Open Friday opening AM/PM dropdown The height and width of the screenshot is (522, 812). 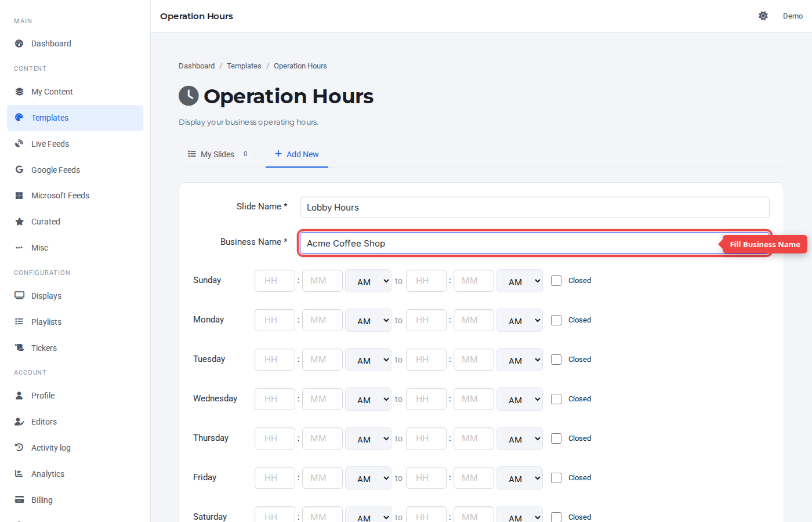pyautogui.click(x=368, y=478)
